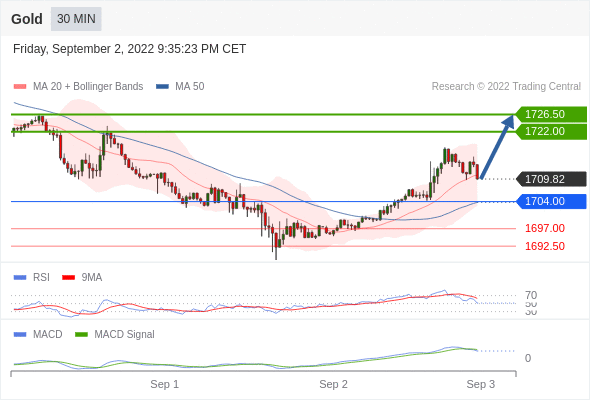Click the 30 MIN timeframe button

coord(76,19)
